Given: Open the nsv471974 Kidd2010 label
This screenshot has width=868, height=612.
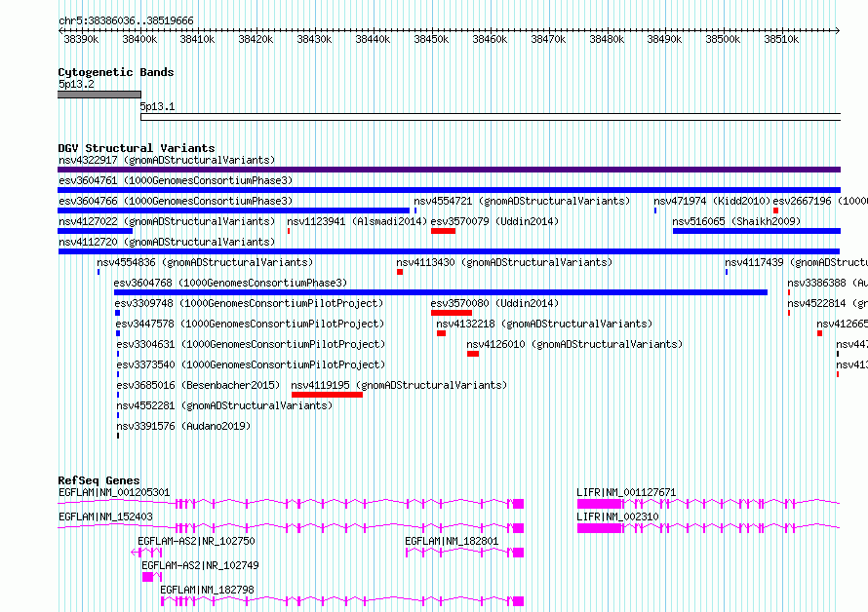Looking at the screenshot, I should 712,202.
